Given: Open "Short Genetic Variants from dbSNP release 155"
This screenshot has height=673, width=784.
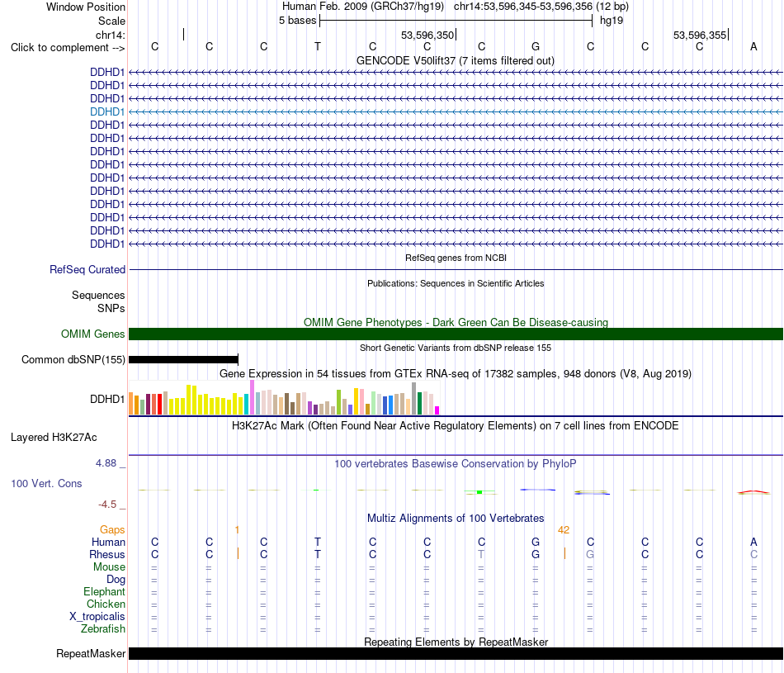Looking at the screenshot, I should coord(456,348).
